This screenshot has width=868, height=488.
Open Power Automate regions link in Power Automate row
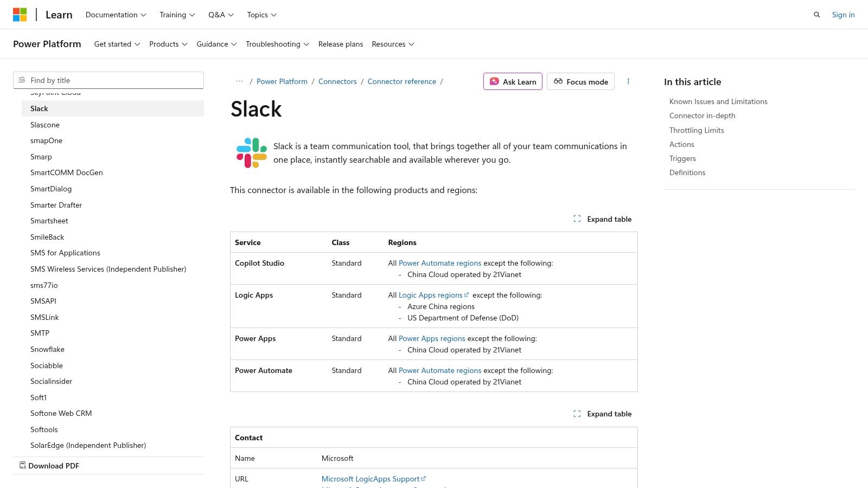click(440, 370)
